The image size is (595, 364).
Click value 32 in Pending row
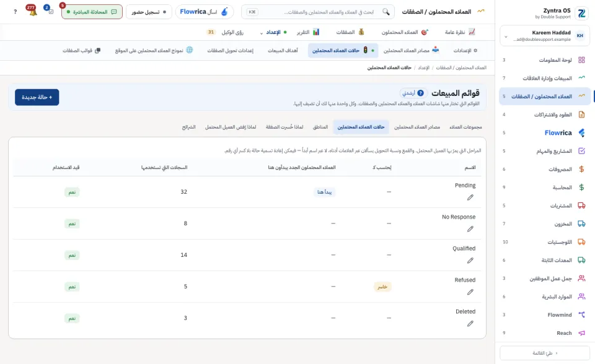point(183,192)
